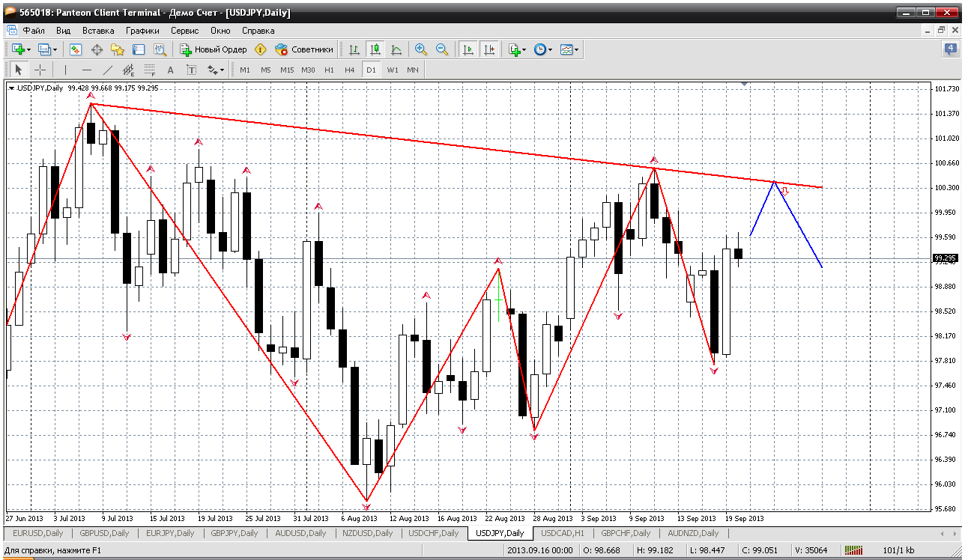Select the Text Label tool
This screenshot has height=560, width=965.
(x=191, y=70)
